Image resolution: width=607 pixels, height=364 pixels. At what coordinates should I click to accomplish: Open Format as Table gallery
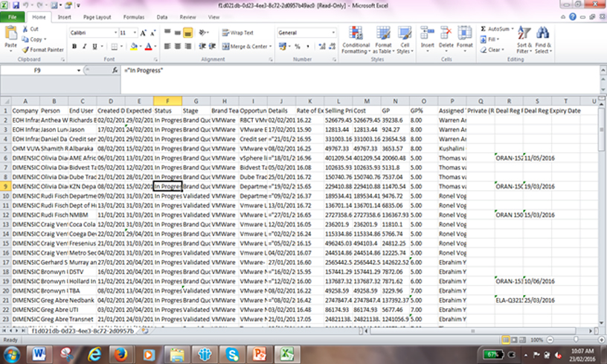click(383, 40)
